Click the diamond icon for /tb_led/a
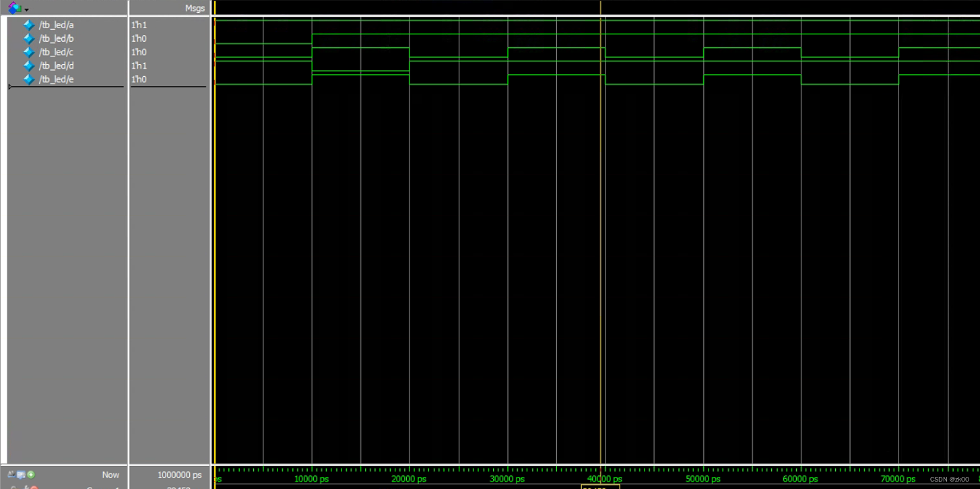The height and width of the screenshot is (489, 980). tap(28, 25)
